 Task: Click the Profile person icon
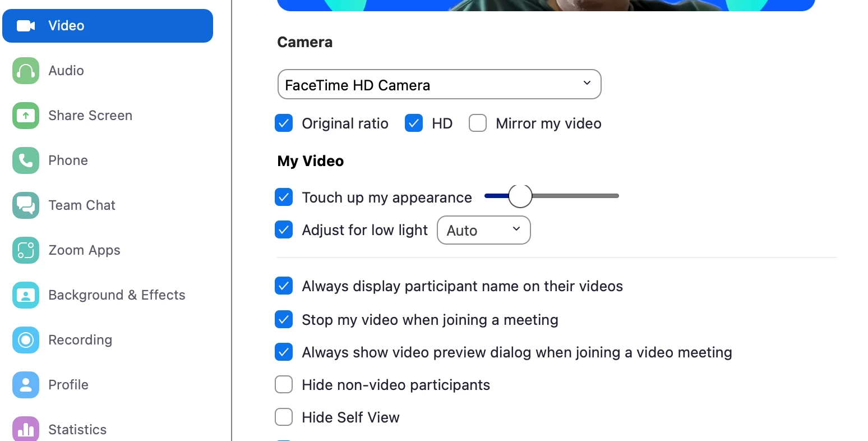point(26,385)
